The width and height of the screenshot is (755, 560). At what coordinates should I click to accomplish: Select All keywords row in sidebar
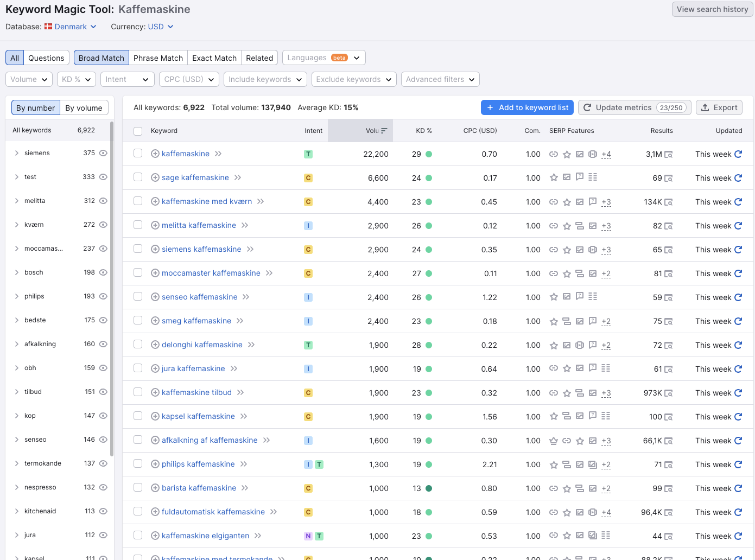tap(58, 130)
